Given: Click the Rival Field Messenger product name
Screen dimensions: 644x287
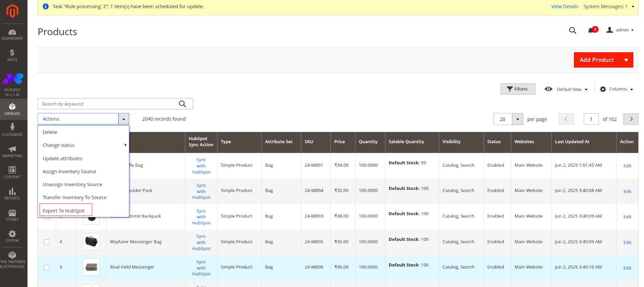Looking at the screenshot, I should (132, 267).
